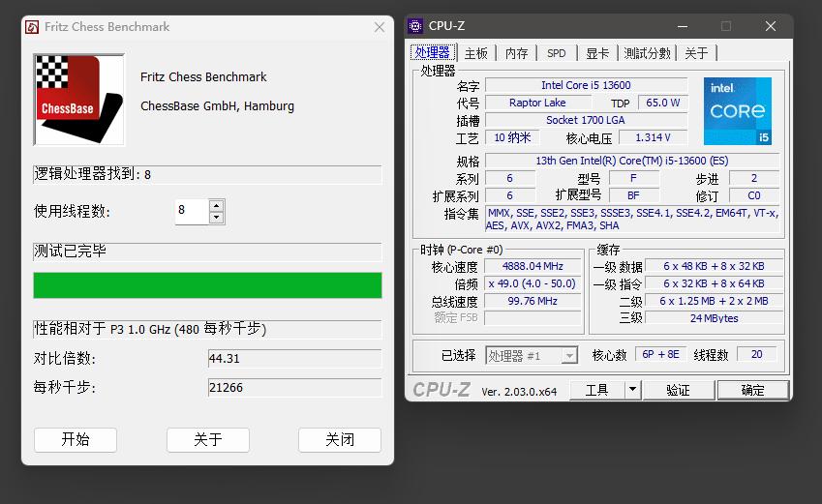
Task: Click the 测试已完毕 status field
Action: (207, 252)
